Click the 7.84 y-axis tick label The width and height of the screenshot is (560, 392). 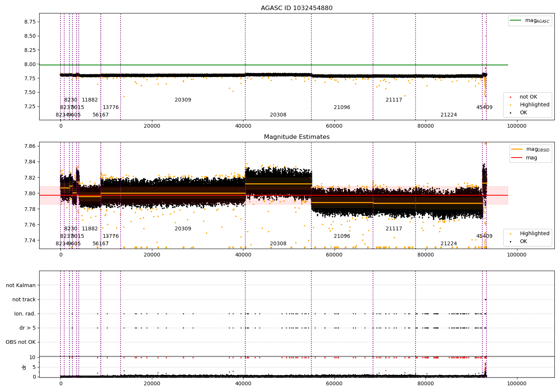pos(29,162)
